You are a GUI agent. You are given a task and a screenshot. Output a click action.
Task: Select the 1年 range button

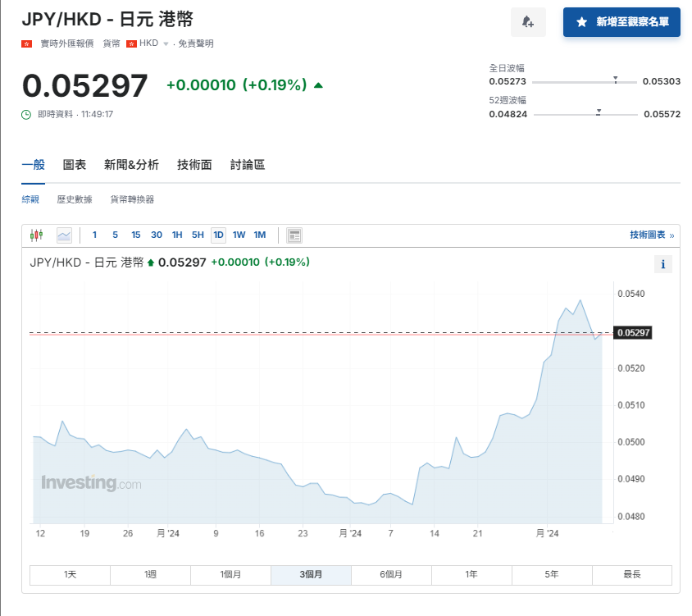[471, 575]
